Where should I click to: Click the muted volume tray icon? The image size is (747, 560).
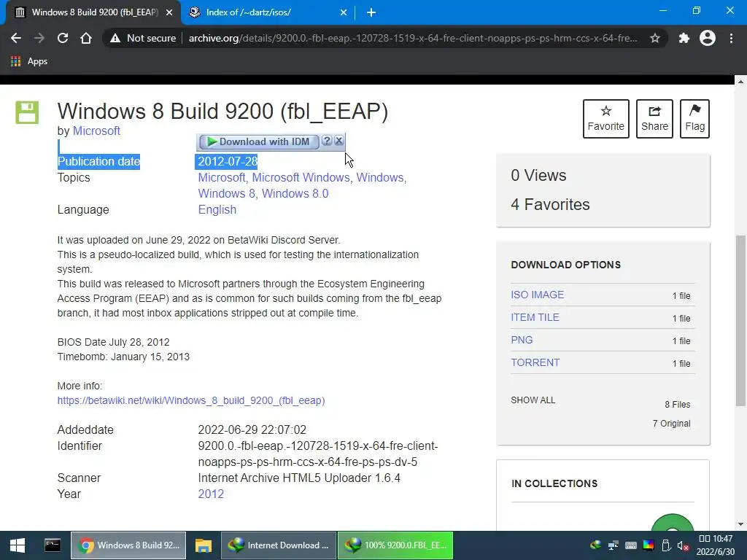pyautogui.click(x=683, y=545)
